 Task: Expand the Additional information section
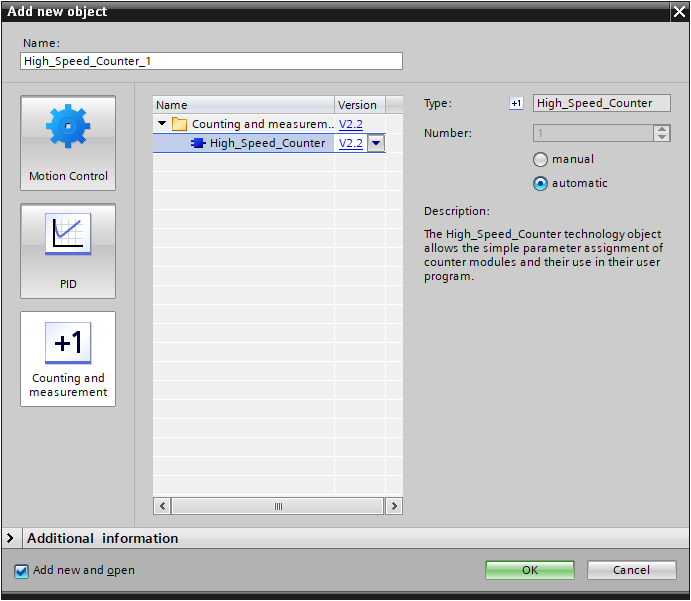[x=10, y=538]
